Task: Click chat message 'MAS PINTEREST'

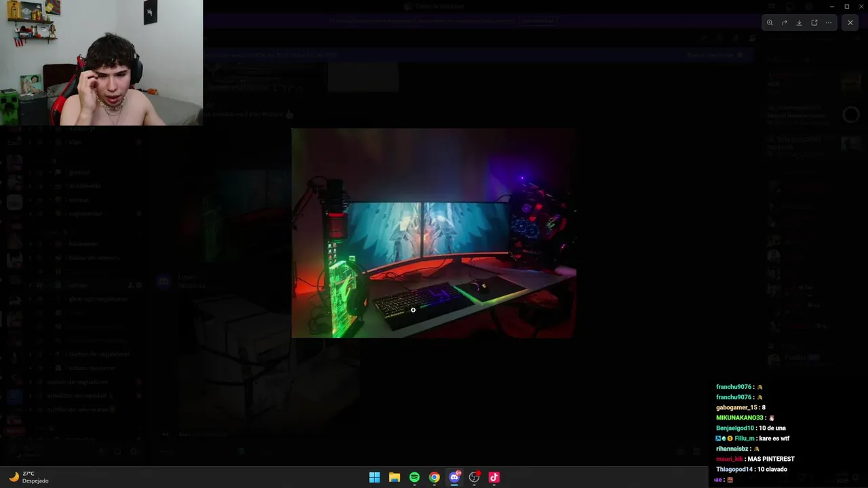Action: 770,459
